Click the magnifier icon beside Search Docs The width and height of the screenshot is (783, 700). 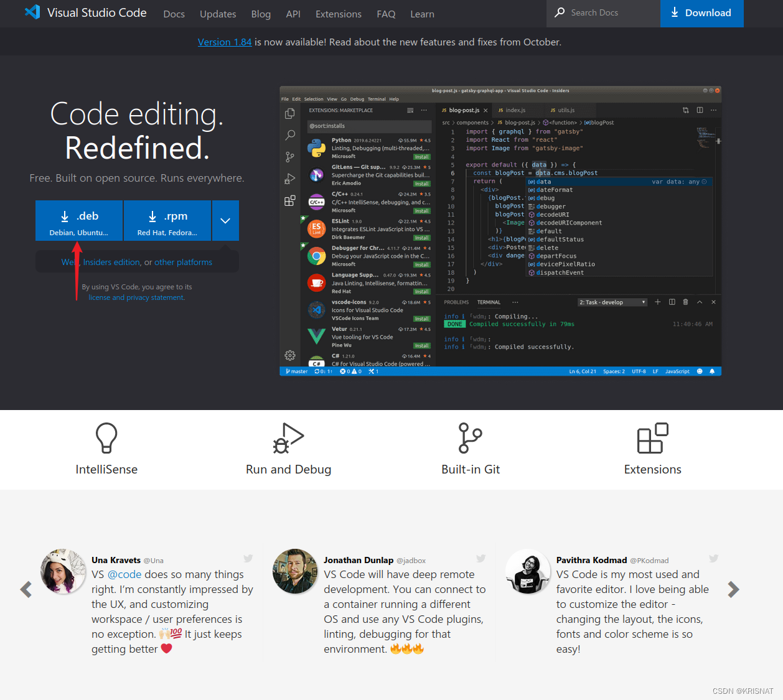pyautogui.click(x=560, y=12)
